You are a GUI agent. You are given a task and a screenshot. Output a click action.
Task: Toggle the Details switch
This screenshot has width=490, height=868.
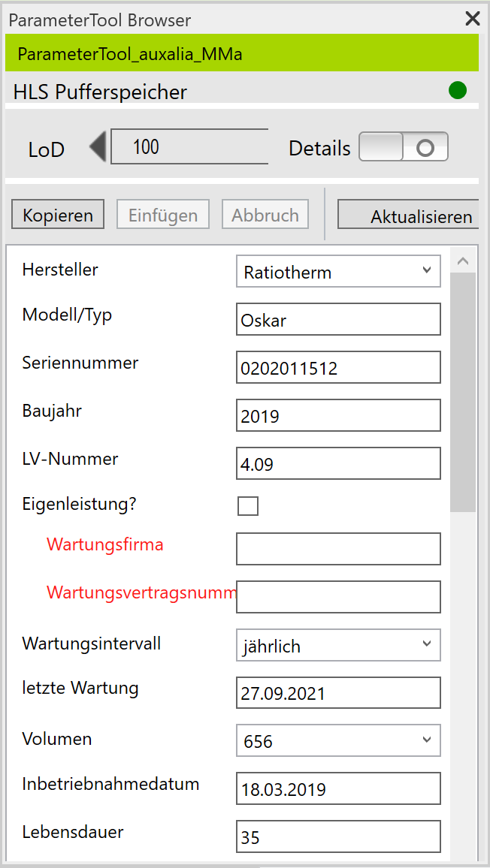[x=404, y=147]
